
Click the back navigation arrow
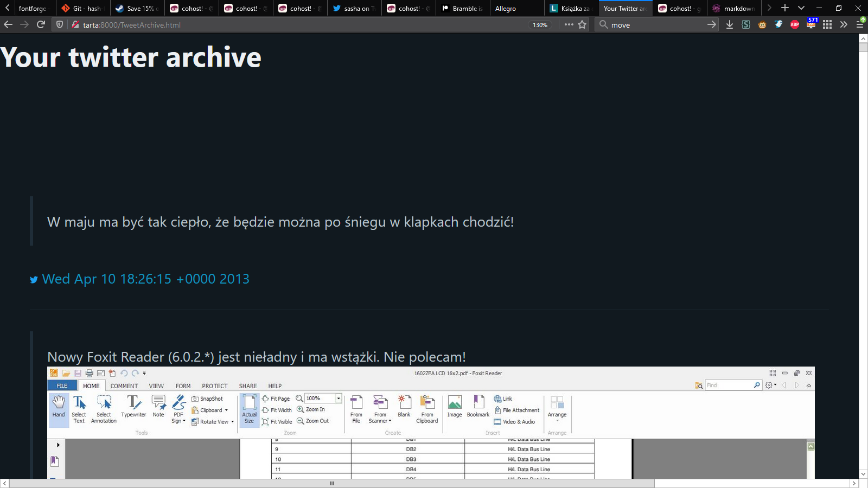8,24
